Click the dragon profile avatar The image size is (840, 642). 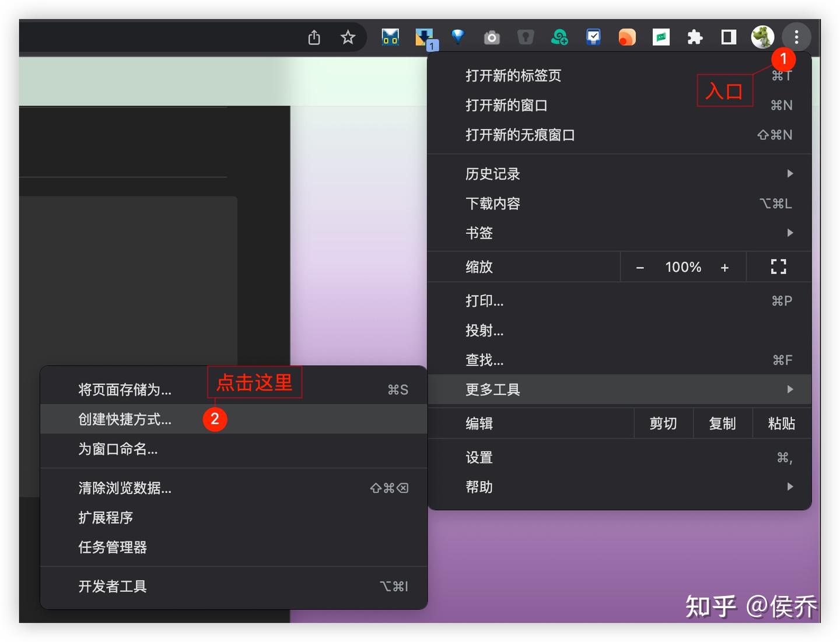(761, 37)
